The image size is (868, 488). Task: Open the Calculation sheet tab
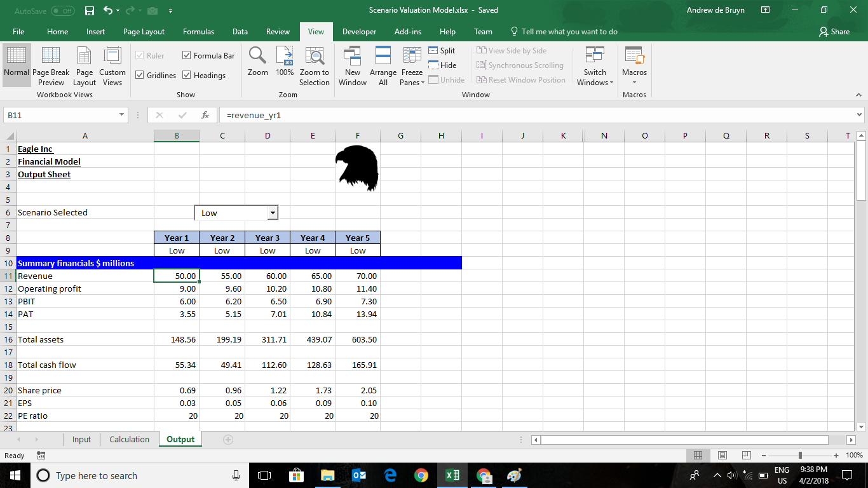click(x=129, y=439)
